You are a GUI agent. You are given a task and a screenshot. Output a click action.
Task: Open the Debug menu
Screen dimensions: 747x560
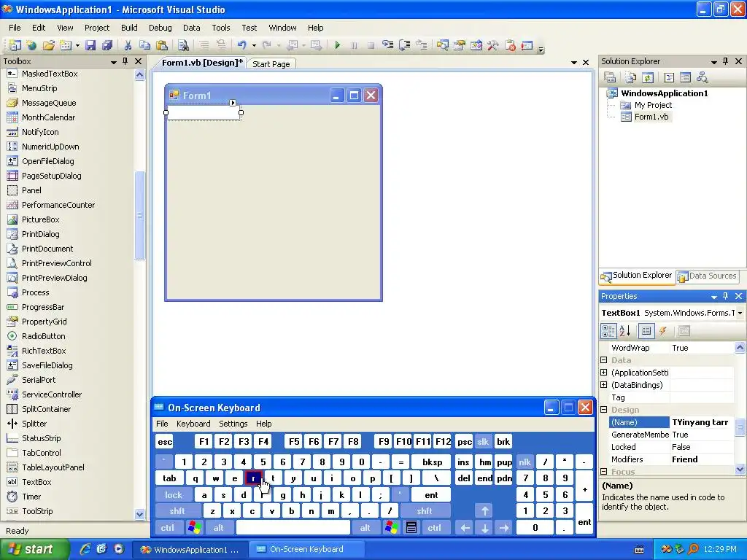pyautogui.click(x=160, y=28)
